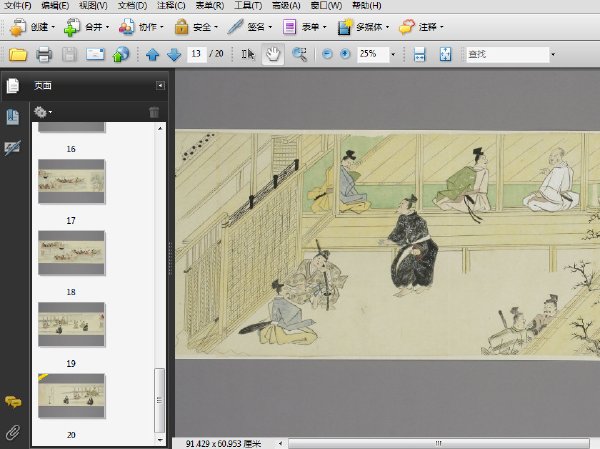The image size is (600, 449).
Task: Go to previous page with up arrow
Action: pyautogui.click(x=152, y=54)
